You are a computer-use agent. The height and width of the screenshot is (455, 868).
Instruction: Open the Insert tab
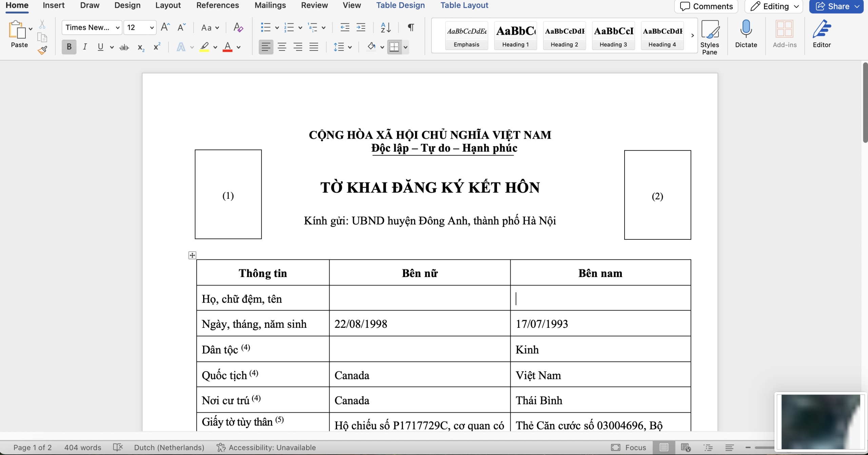click(54, 5)
